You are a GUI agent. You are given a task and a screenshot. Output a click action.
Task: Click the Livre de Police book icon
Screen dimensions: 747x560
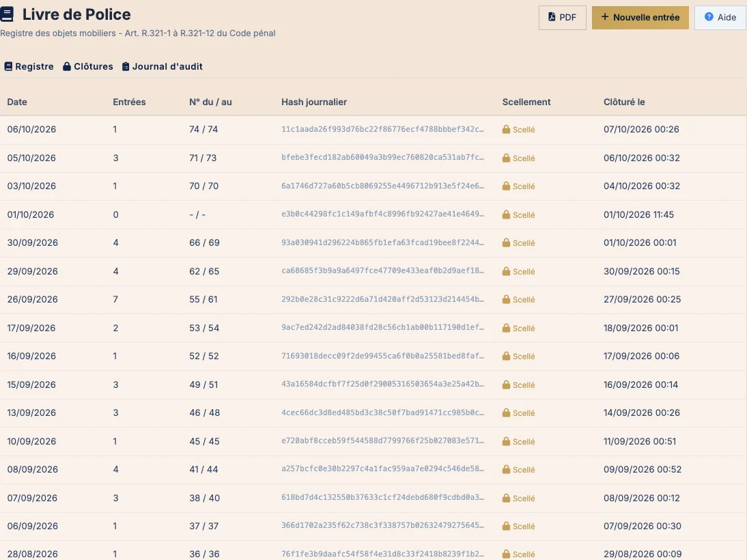click(x=7, y=14)
